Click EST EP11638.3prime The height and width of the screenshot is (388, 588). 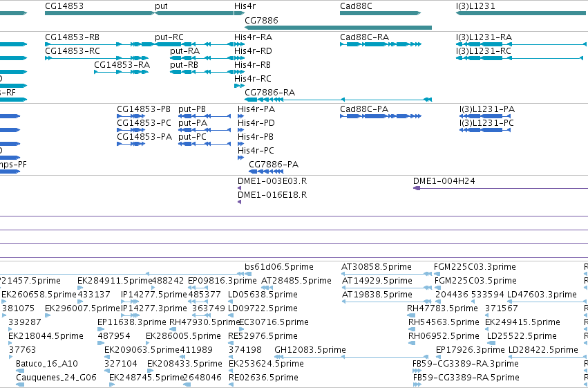point(131,322)
